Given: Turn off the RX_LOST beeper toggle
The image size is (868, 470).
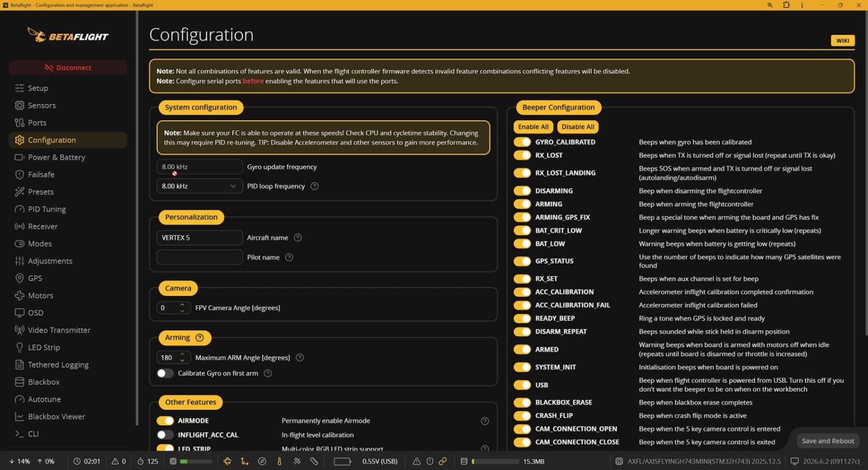Looking at the screenshot, I should click(522, 155).
